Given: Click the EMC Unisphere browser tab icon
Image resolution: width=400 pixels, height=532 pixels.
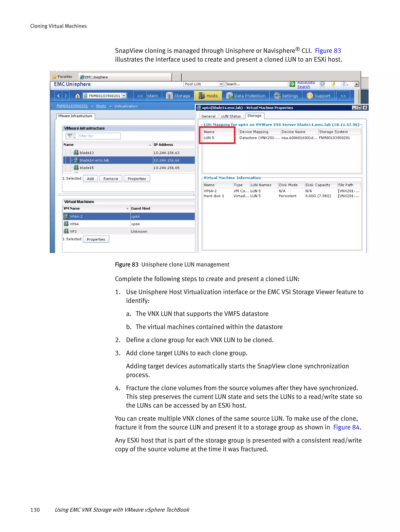Looking at the screenshot, I should (82, 77).
